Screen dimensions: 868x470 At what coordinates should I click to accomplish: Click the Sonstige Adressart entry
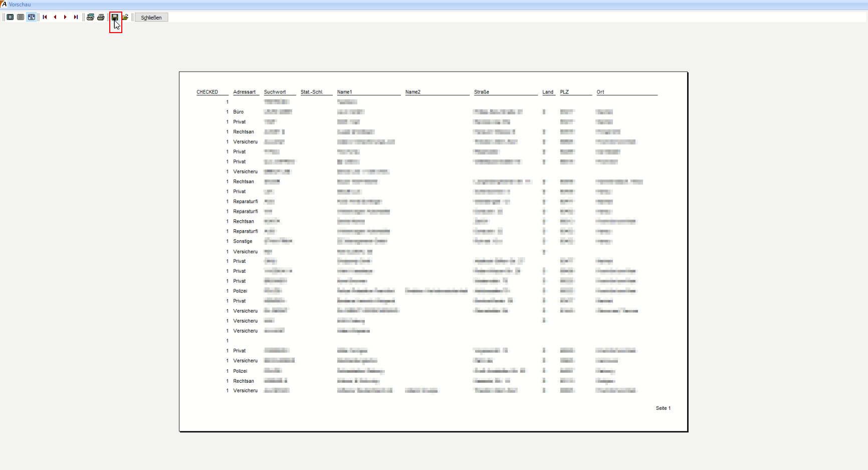[x=243, y=241]
